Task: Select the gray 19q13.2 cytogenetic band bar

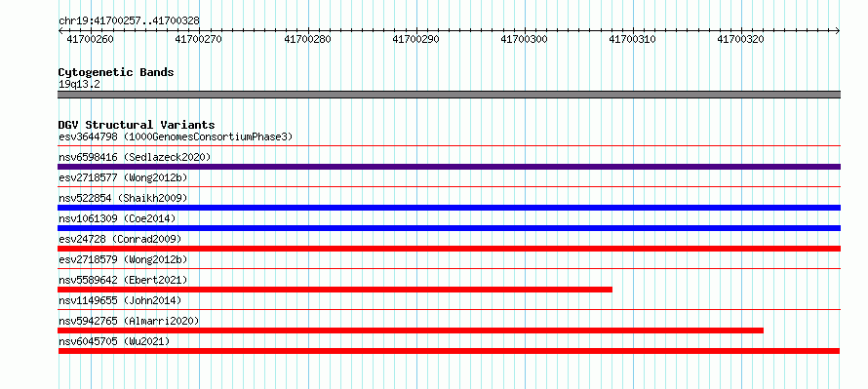Action: click(449, 95)
